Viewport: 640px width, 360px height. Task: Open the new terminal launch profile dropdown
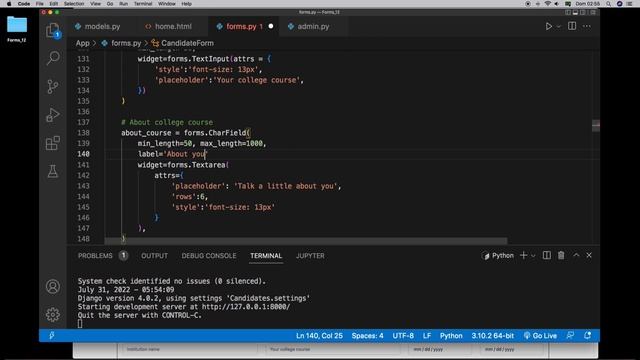(x=533, y=256)
